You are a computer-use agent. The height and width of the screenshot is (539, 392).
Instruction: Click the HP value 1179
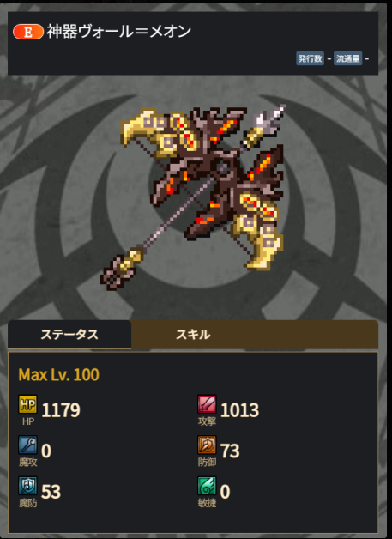point(61,410)
